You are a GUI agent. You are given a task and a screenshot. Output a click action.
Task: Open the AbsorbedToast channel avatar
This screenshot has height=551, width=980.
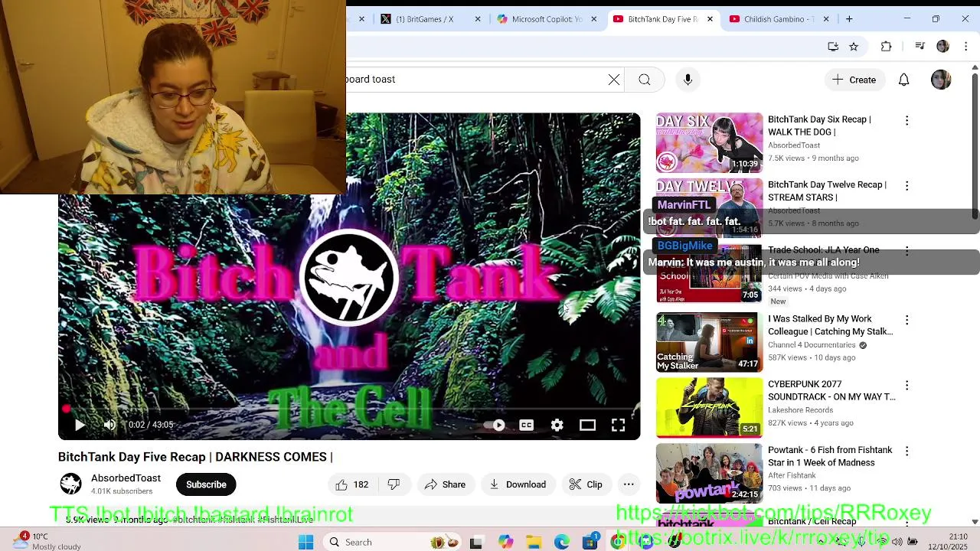pyautogui.click(x=71, y=484)
